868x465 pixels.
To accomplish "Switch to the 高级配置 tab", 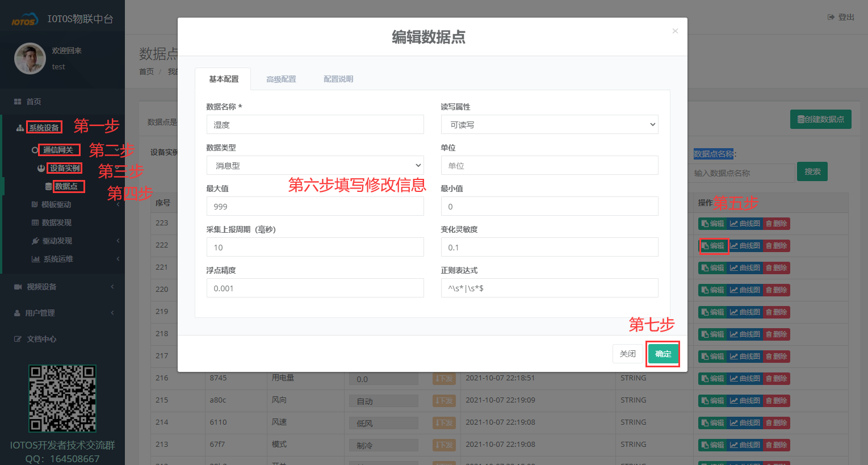I will point(280,79).
